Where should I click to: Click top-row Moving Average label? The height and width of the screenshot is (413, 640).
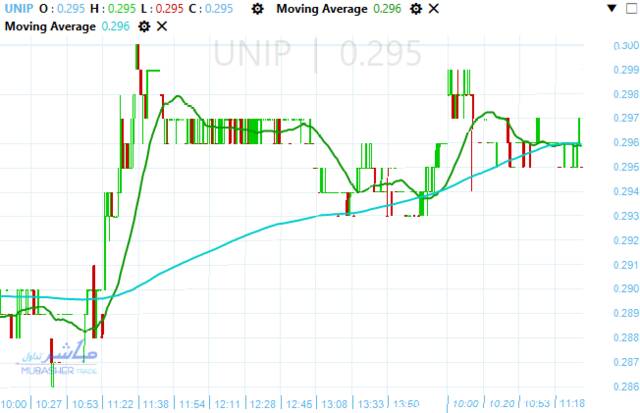(322, 9)
